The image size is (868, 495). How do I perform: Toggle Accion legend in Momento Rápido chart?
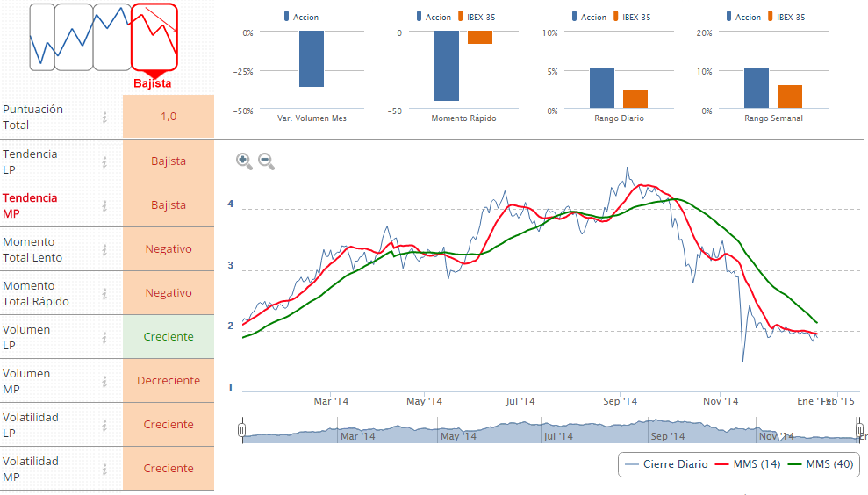(434, 17)
